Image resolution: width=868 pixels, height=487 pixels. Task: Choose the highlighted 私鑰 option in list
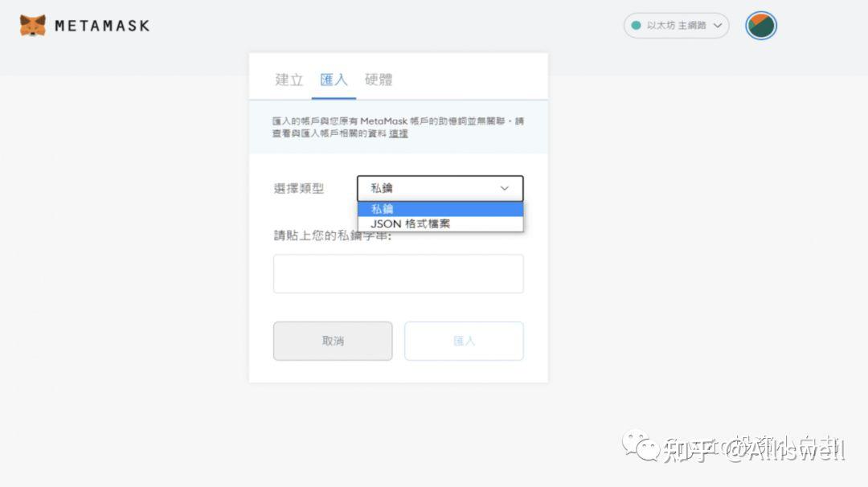[x=440, y=209]
